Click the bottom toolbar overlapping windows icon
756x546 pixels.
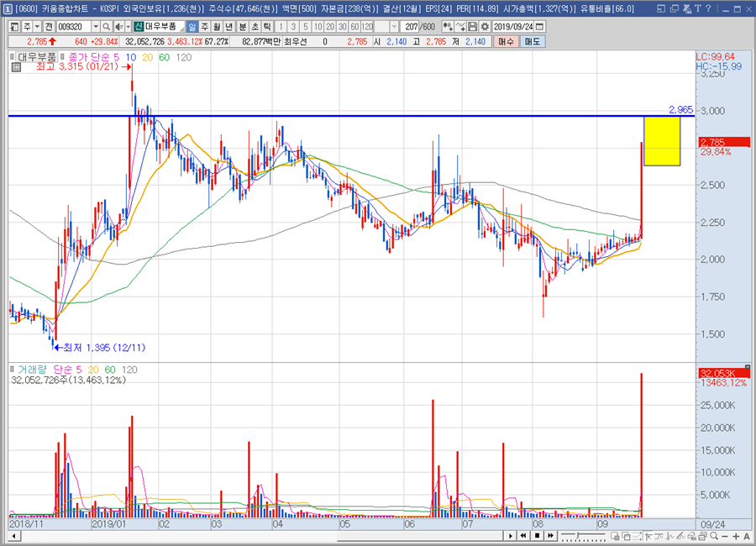(x=626, y=536)
